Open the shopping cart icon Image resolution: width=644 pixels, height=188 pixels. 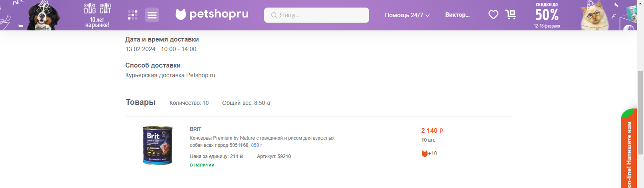(511, 15)
